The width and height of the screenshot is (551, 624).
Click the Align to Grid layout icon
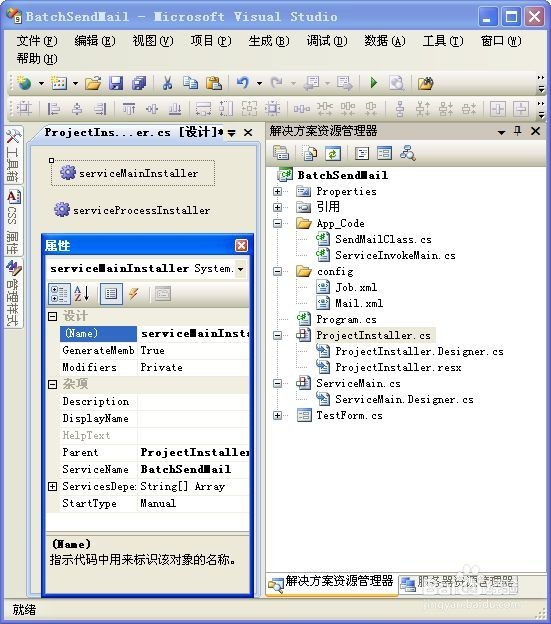(x=24, y=108)
